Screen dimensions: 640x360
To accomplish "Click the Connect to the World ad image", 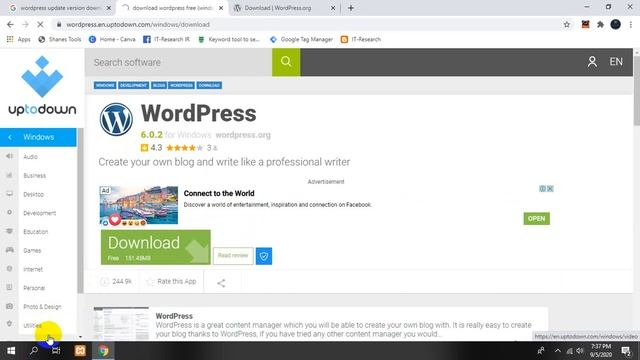I will (139, 206).
